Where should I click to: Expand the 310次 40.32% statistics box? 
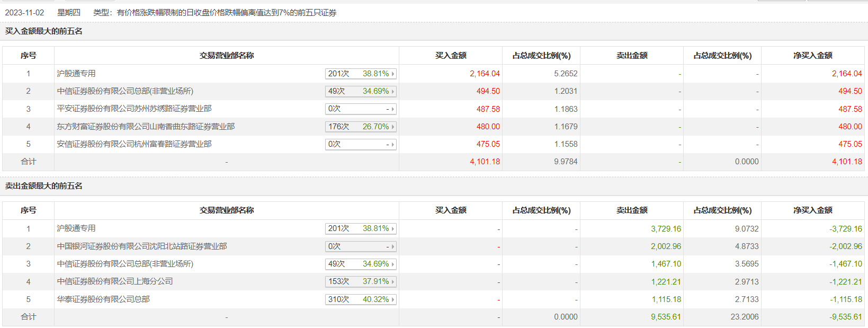(x=361, y=299)
